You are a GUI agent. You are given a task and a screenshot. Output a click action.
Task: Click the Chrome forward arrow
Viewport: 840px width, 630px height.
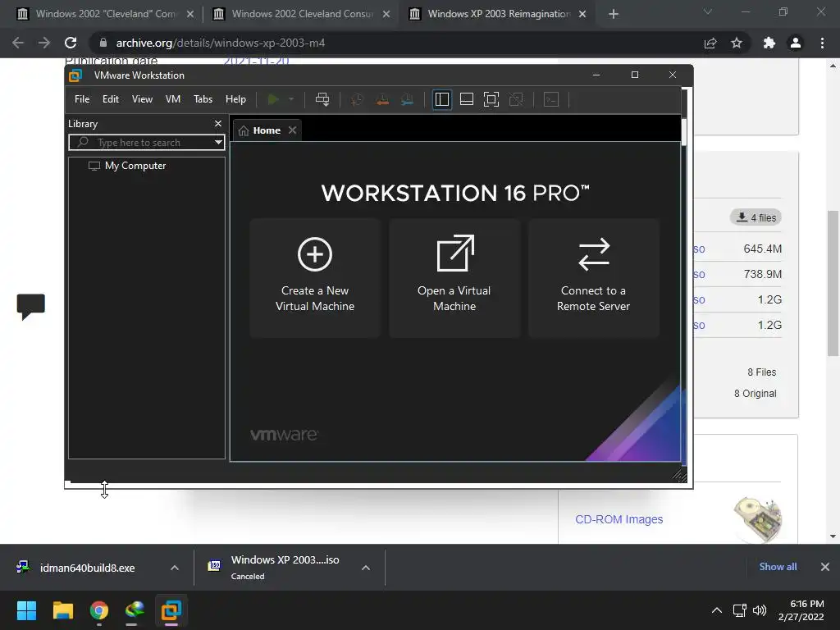(x=44, y=43)
